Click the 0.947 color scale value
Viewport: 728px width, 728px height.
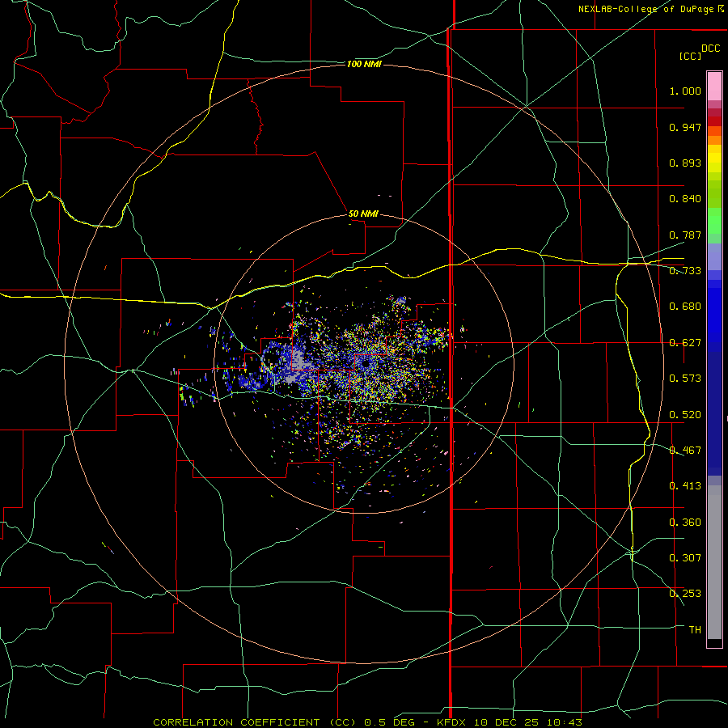[x=685, y=127]
